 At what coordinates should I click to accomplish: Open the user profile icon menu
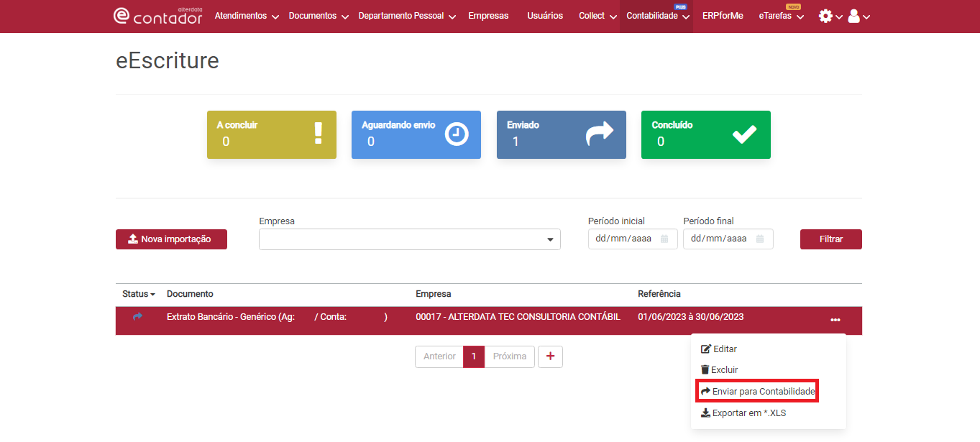coord(854,16)
